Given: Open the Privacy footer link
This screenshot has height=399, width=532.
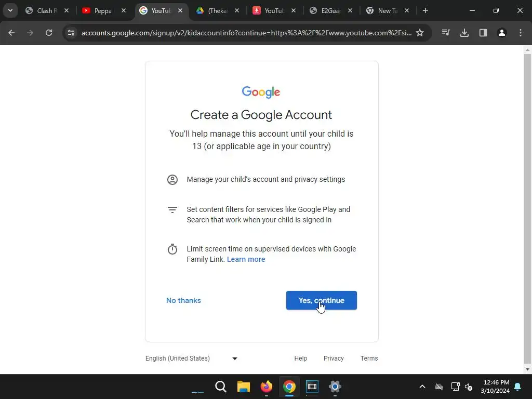Looking at the screenshot, I should tap(334, 358).
